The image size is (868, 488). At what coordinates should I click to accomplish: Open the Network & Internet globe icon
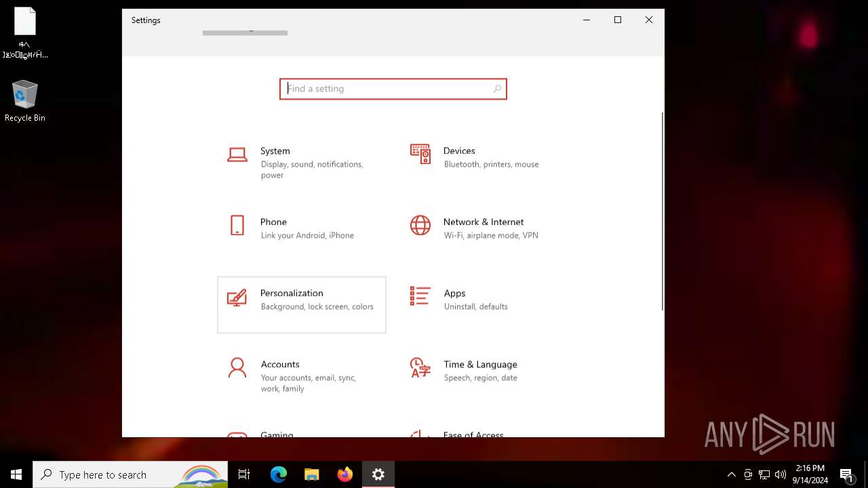click(420, 225)
